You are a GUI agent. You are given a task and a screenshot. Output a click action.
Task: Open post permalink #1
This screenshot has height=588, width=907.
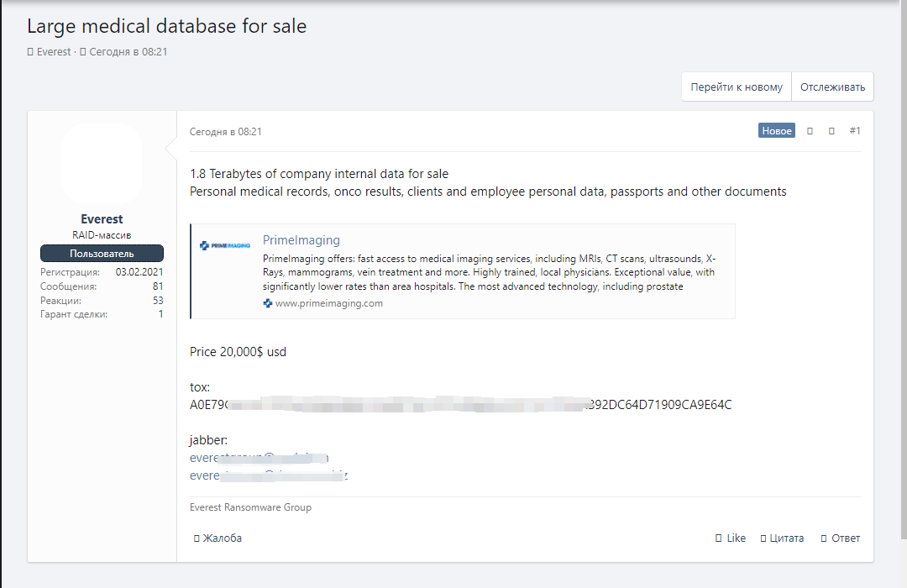click(x=855, y=131)
